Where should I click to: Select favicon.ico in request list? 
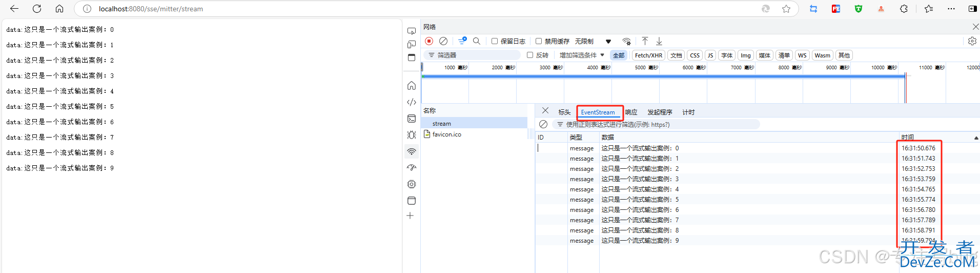click(x=446, y=134)
